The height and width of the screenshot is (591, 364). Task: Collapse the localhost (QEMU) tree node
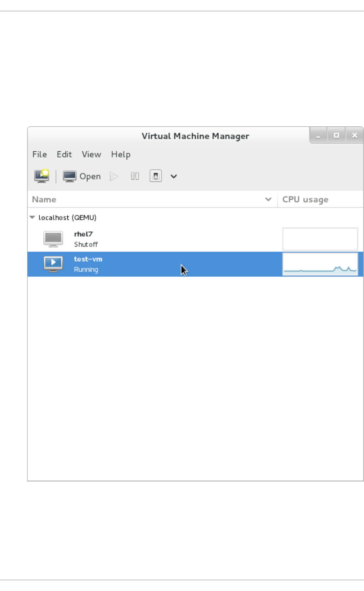click(32, 217)
